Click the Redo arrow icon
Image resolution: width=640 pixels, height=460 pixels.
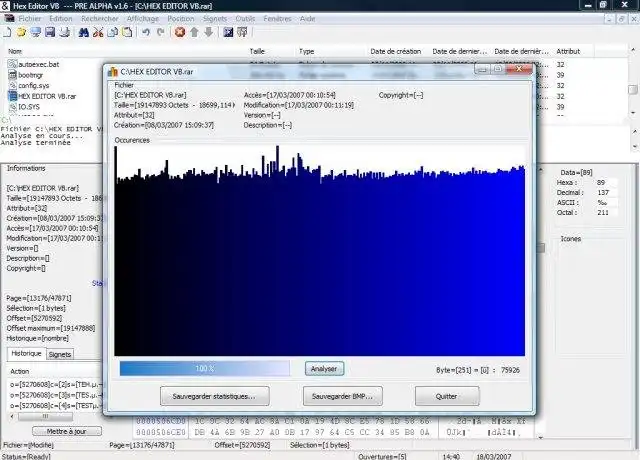pos(160,32)
